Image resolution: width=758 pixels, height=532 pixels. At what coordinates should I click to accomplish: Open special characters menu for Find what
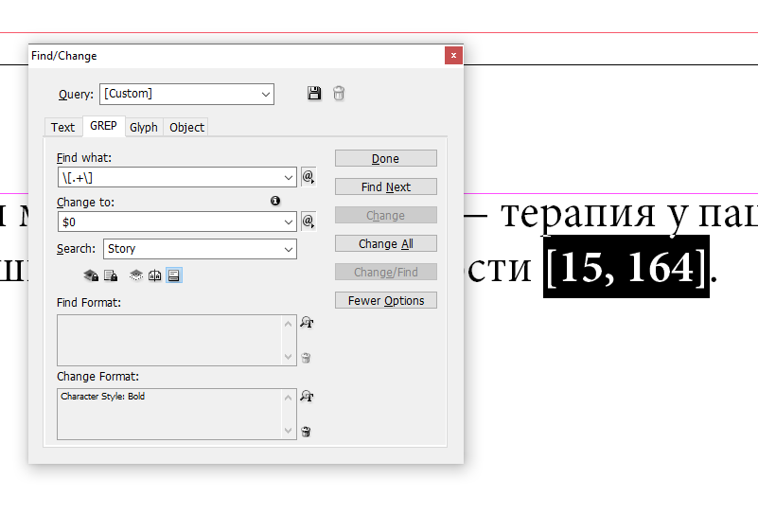pyautogui.click(x=308, y=177)
